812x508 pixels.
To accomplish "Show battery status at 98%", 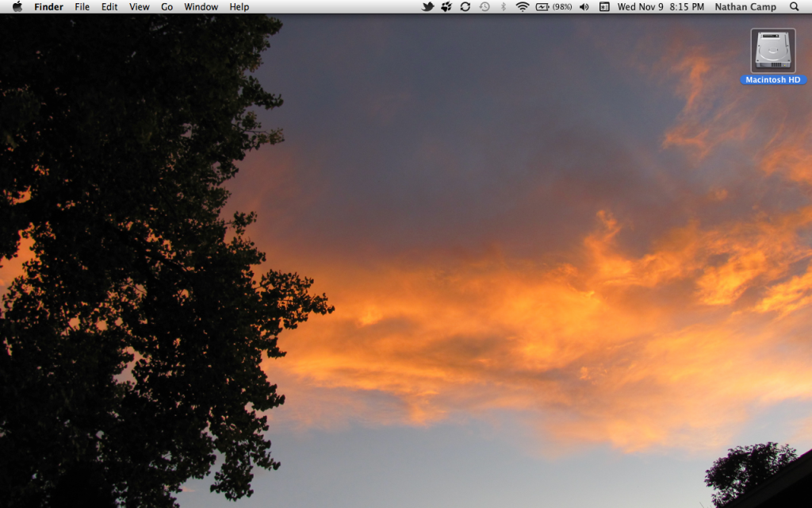I will click(x=553, y=7).
